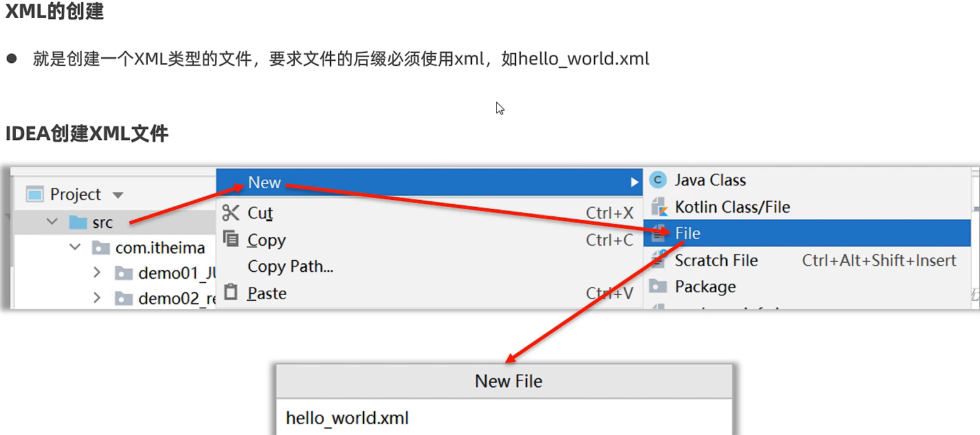The height and width of the screenshot is (435, 980).
Task: Select File in New submenu
Action: pos(807,234)
